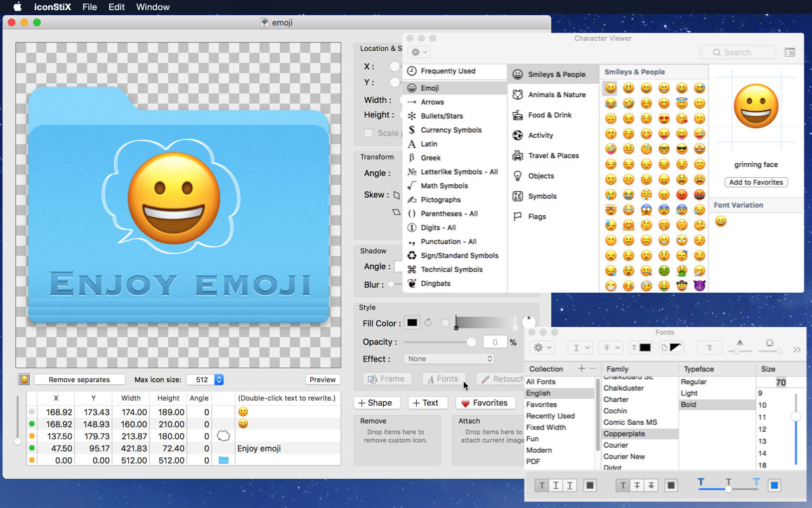The height and width of the screenshot is (508, 812).
Task: Select Symbols category with symbols icon
Action: 553,196
